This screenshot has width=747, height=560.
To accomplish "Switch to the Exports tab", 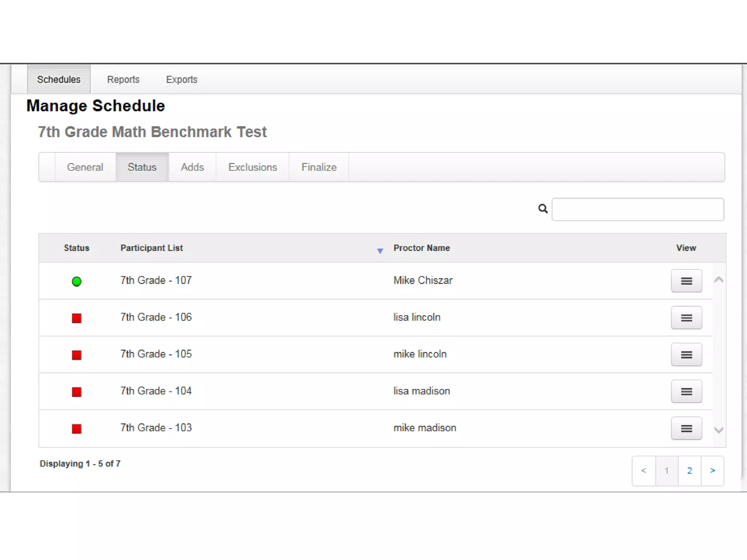I will [182, 79].
